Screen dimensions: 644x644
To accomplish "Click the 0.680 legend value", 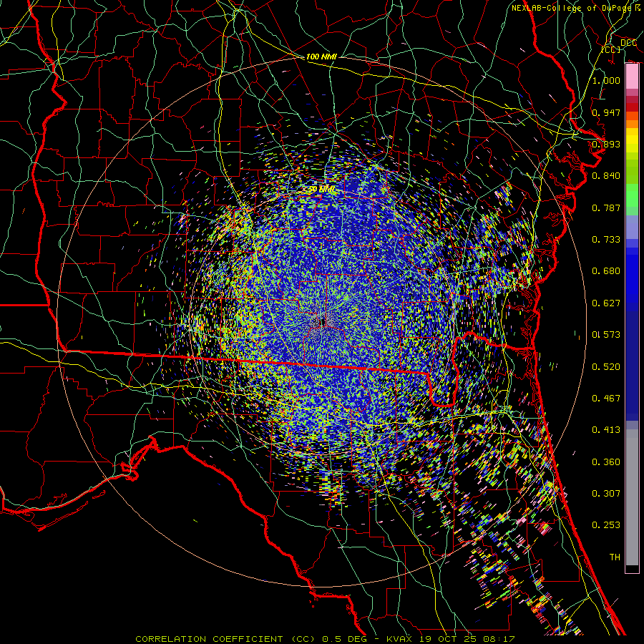I will point(606,271).
